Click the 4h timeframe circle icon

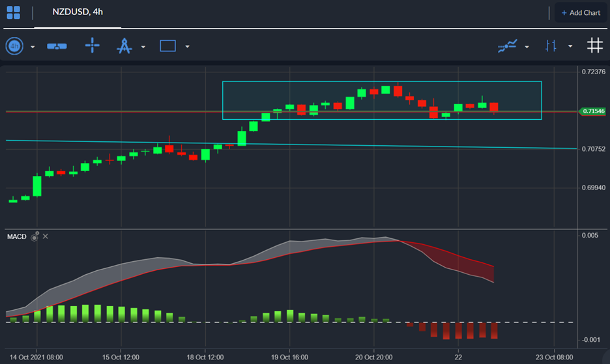pos(14,46)
